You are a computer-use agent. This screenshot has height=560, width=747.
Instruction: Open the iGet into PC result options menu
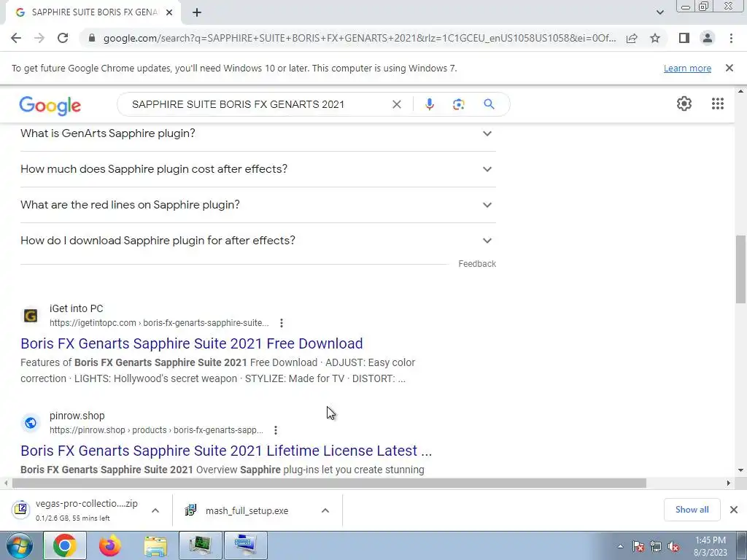(282, 323)
